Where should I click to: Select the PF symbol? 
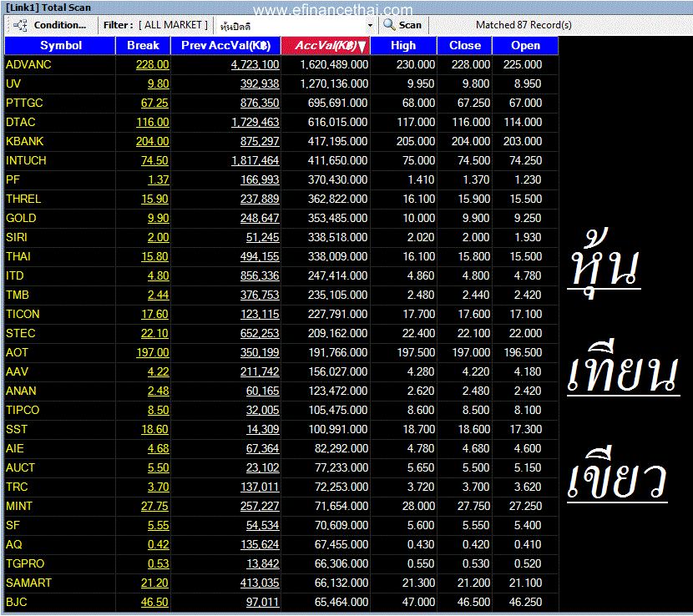click(13, 179)
